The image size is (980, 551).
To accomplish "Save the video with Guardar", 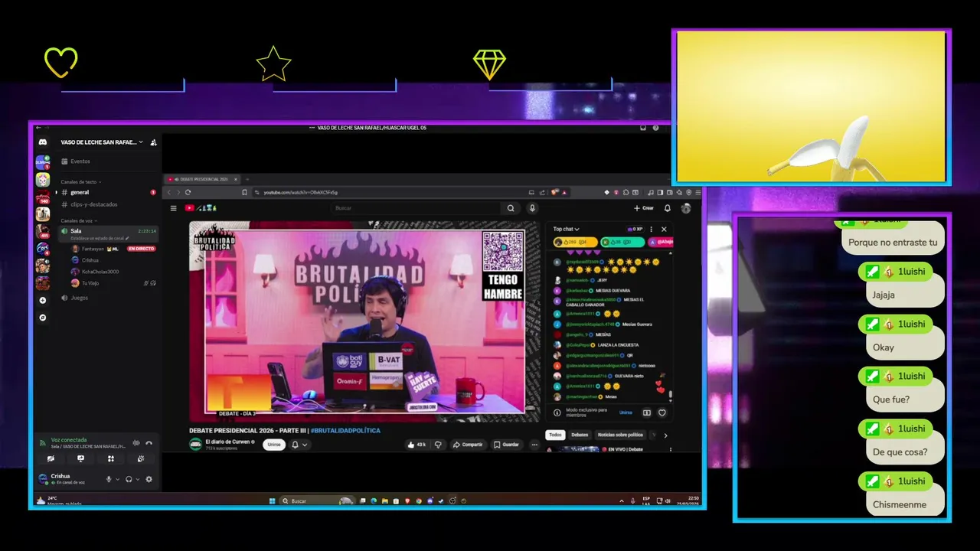I will 506,445.
